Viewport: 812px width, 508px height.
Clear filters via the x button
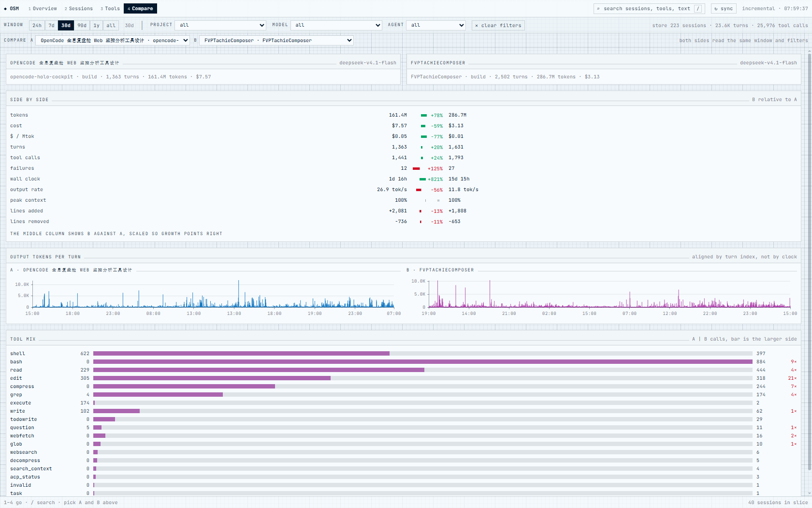click(498, 25)
